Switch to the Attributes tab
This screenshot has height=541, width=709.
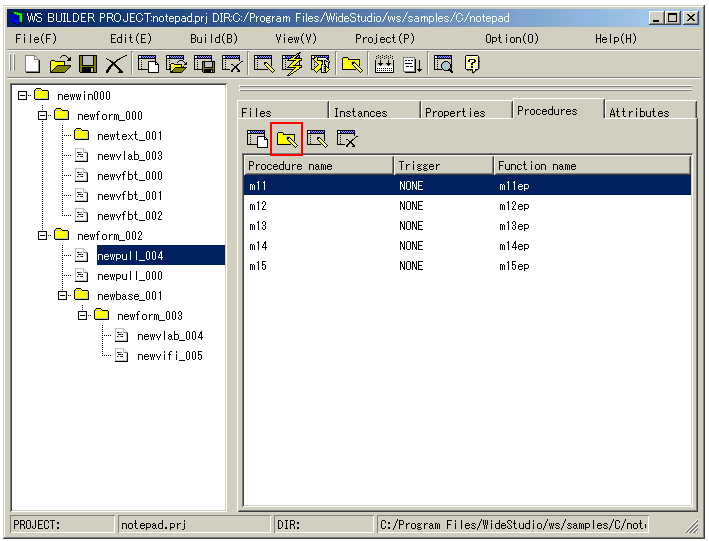point(651,111)
